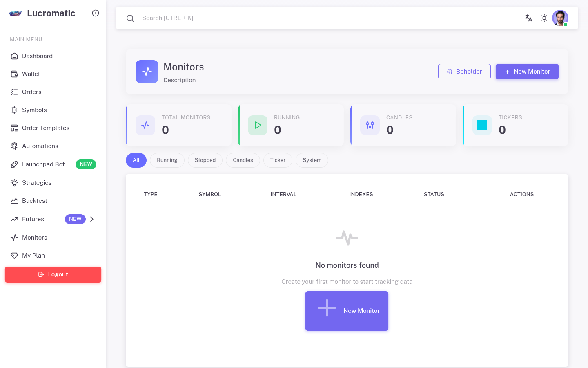The width and height of the screenshot is (588, 368).
Task: Go to Automations via its sidebar icon
Action: tap(14, 146)
